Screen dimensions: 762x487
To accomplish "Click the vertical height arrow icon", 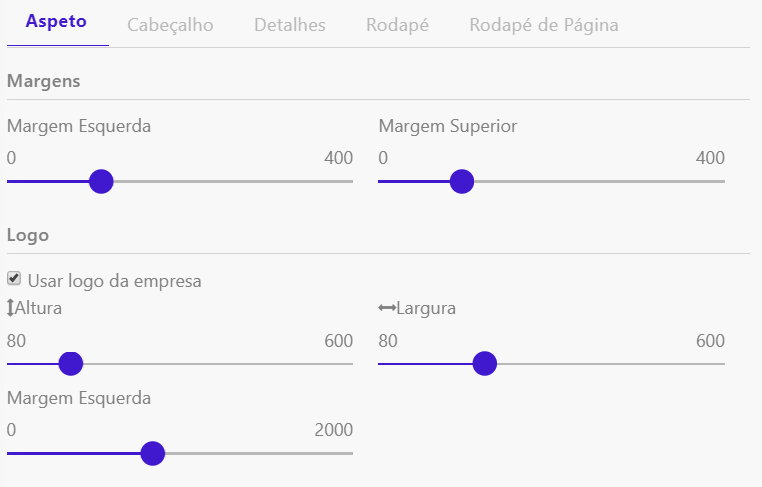I will [11, 308].
